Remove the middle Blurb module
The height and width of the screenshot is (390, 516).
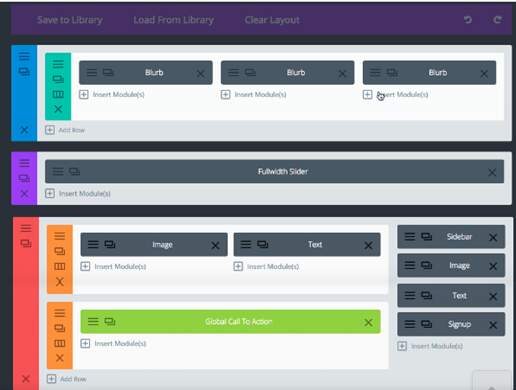click(342, 73)
